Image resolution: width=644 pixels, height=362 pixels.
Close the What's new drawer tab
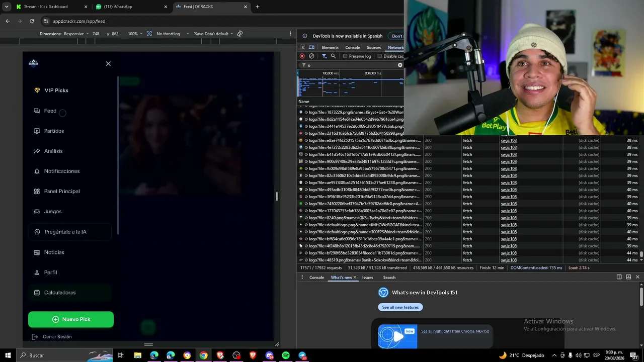(355, 278)
